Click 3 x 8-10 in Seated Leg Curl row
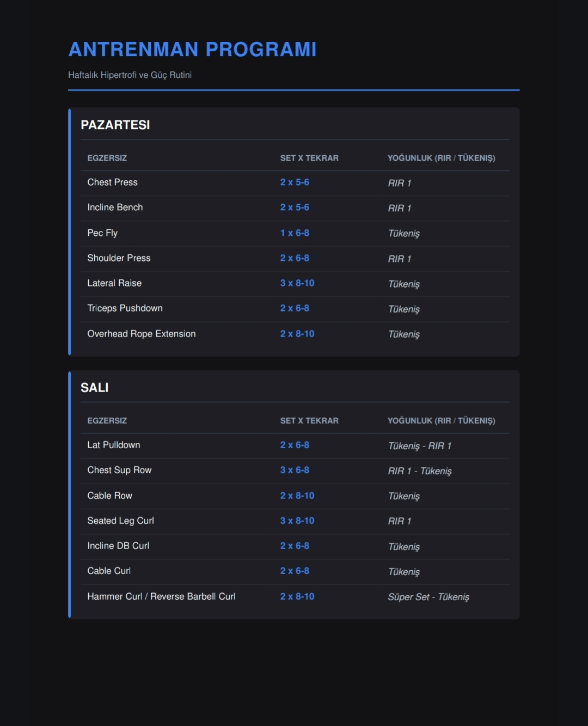The image size is (588, 726). coord(297,521)
